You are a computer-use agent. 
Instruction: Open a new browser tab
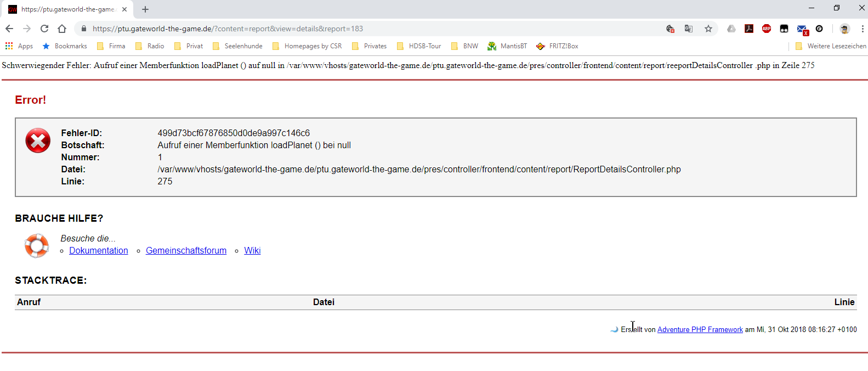tap(145, 9)
